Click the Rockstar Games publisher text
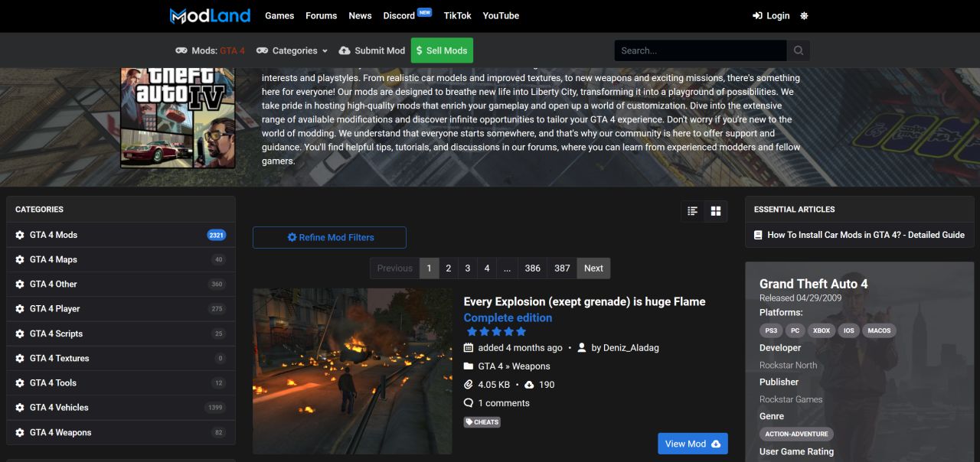Viewport: 980px width, 462px height. [x=791, y=399]
